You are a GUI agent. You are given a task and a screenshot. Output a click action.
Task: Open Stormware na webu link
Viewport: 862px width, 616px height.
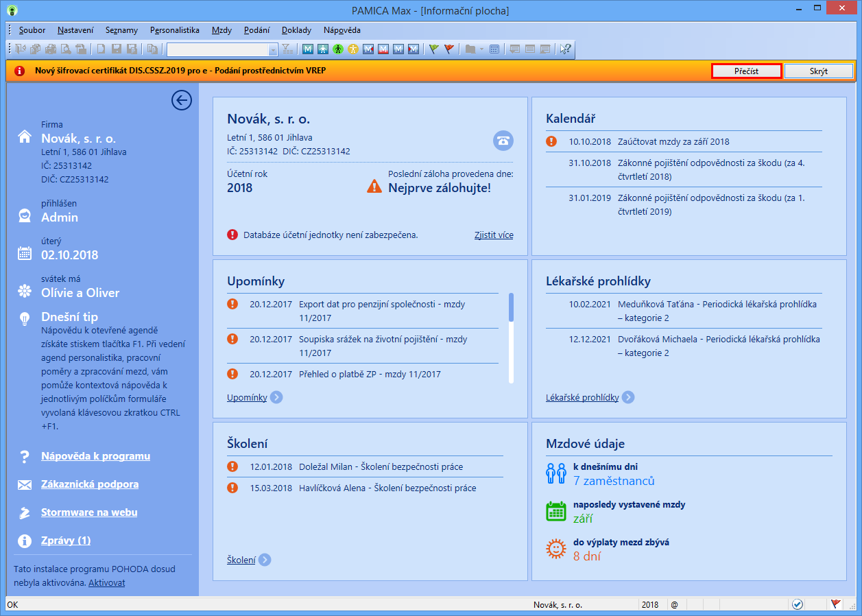89,512
